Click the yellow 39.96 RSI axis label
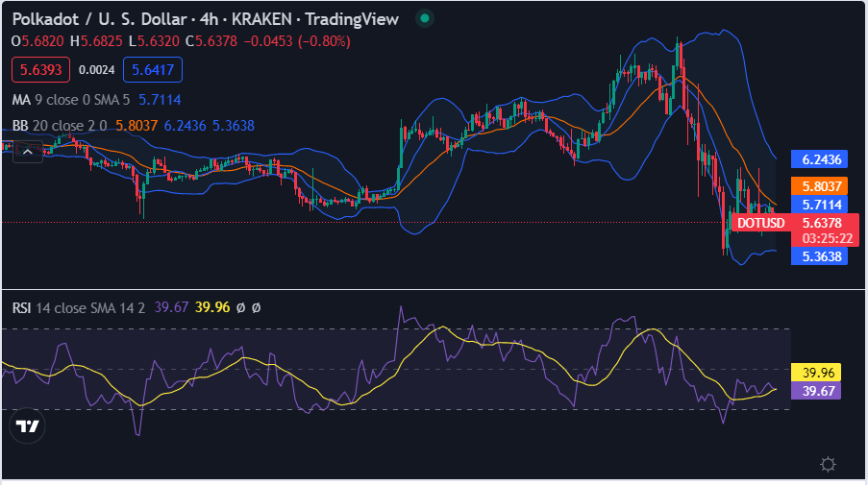 pyautogui.click(x=816, y=373)
